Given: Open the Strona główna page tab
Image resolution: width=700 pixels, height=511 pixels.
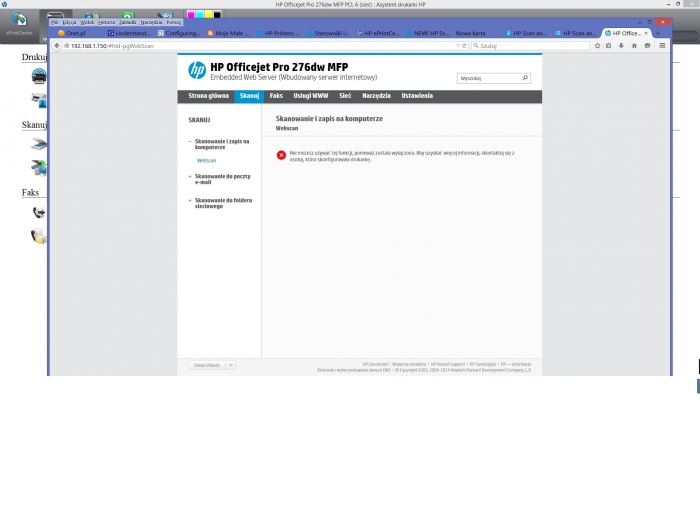Looking at the screenshot, I should click(208, 96).
